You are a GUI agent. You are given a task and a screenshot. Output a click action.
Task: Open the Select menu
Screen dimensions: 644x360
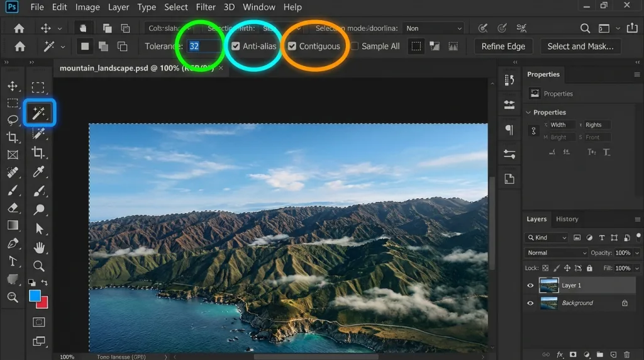point(176,7)
